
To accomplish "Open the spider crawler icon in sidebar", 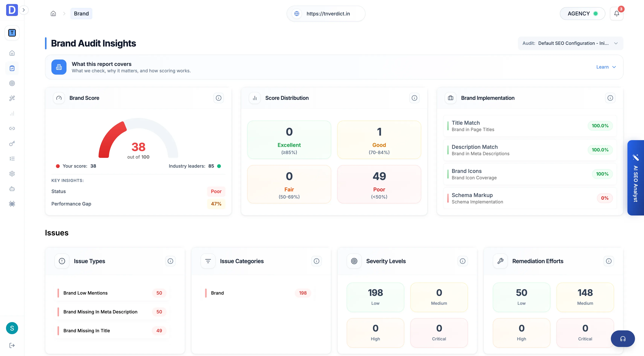I will pyautogui.click(x=12, y=204).
